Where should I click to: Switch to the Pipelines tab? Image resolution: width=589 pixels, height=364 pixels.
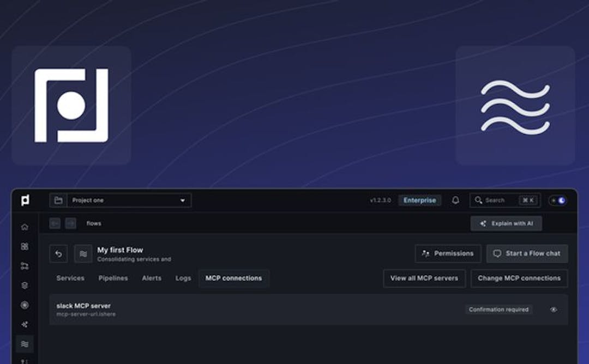tap(113, 278)
